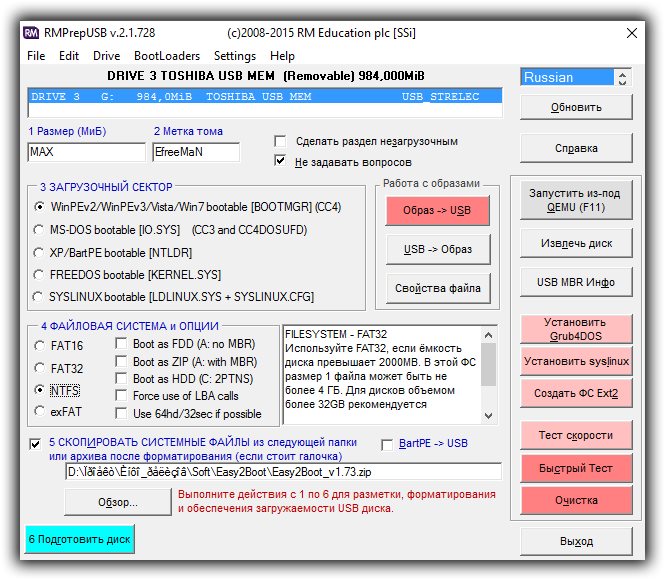Click the volume label field EfreeMaN
665x580 pixels.
(196, 152)
